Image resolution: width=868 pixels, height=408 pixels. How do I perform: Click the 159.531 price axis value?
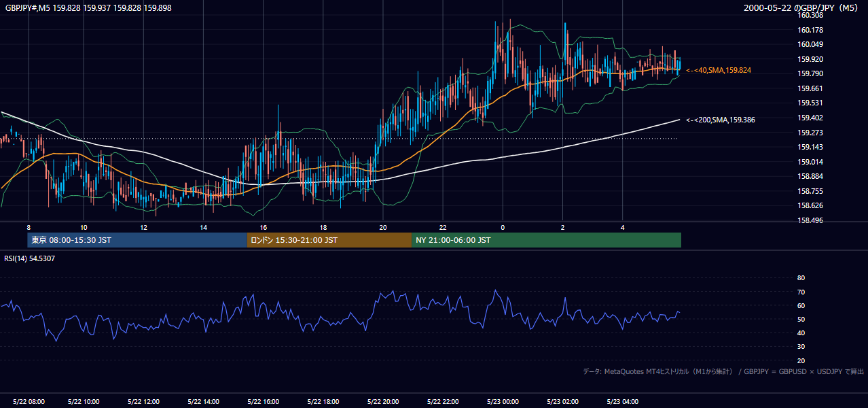(x=810, y=103)
